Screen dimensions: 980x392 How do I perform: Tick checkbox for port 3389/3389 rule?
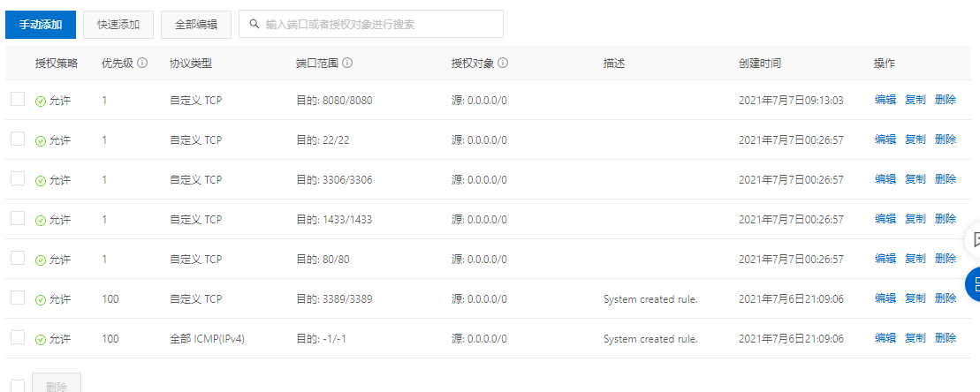click(x=18, y=298)
